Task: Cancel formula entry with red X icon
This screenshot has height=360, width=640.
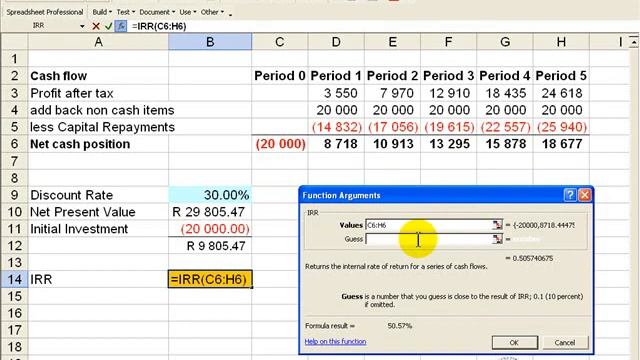Action: coord(96,26)
